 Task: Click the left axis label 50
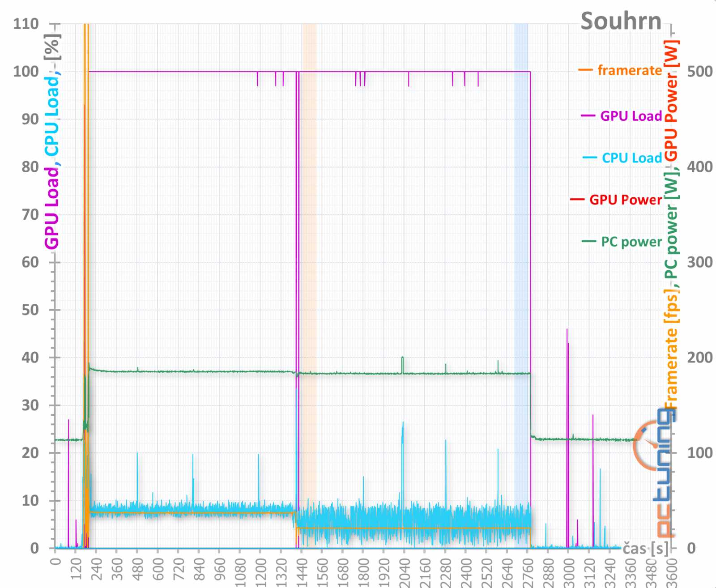click(30, 310)
